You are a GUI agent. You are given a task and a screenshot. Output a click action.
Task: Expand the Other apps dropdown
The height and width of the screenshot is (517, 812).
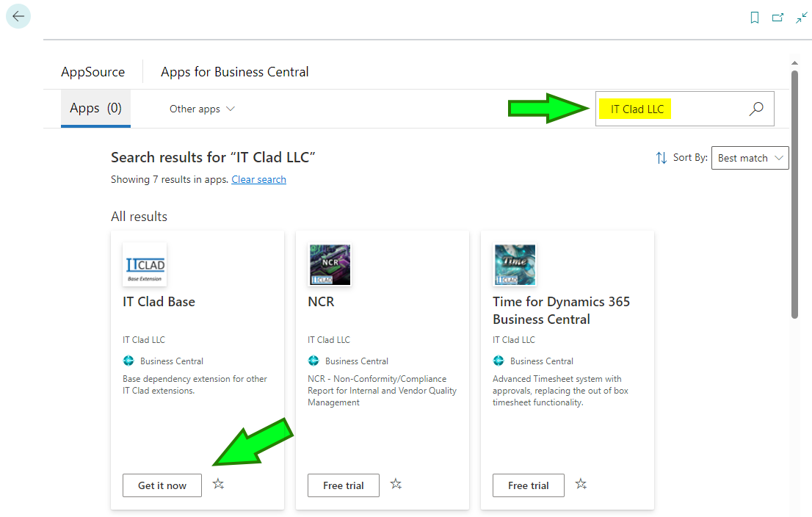(x=202, y=109)
